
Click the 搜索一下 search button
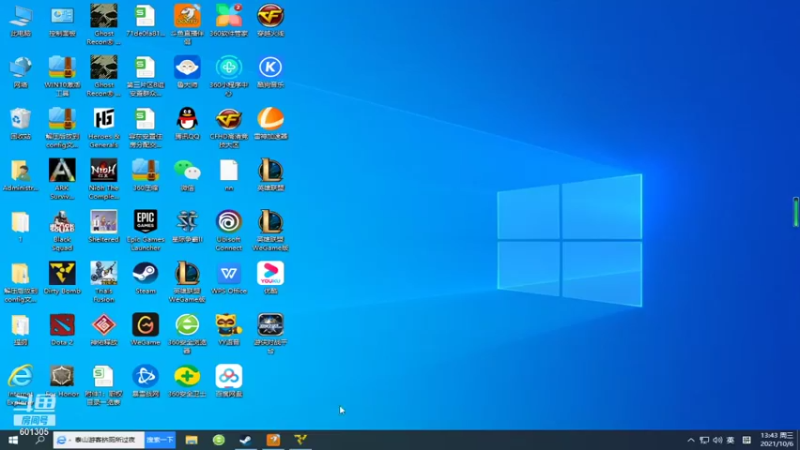point(160,440)
